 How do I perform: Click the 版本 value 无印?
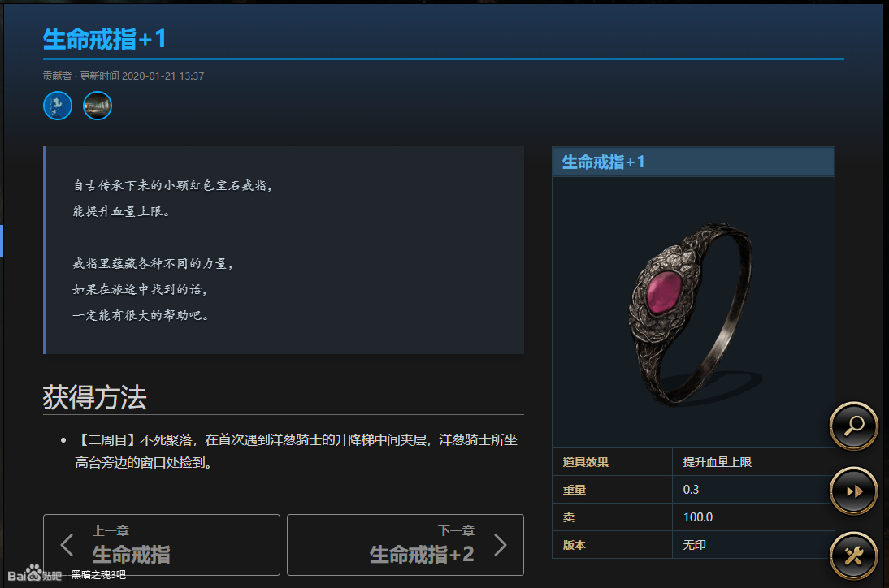click(695, 545)
